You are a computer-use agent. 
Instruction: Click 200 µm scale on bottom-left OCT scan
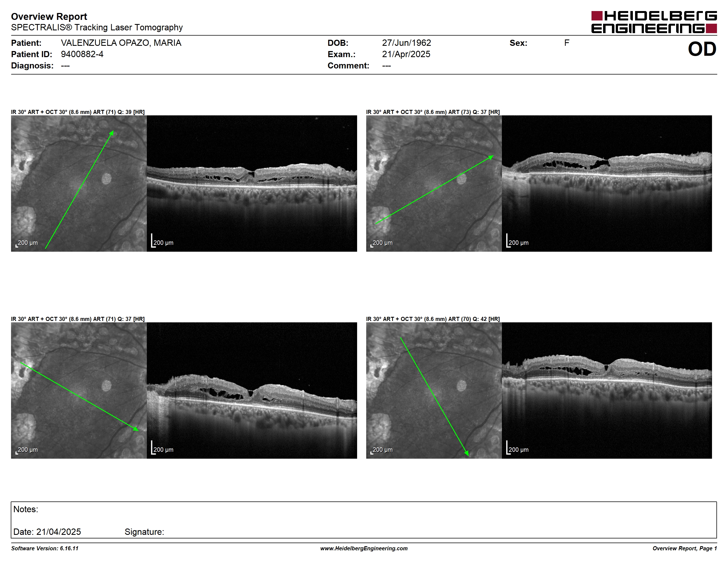pyautogui.click(x=162, y=448)
